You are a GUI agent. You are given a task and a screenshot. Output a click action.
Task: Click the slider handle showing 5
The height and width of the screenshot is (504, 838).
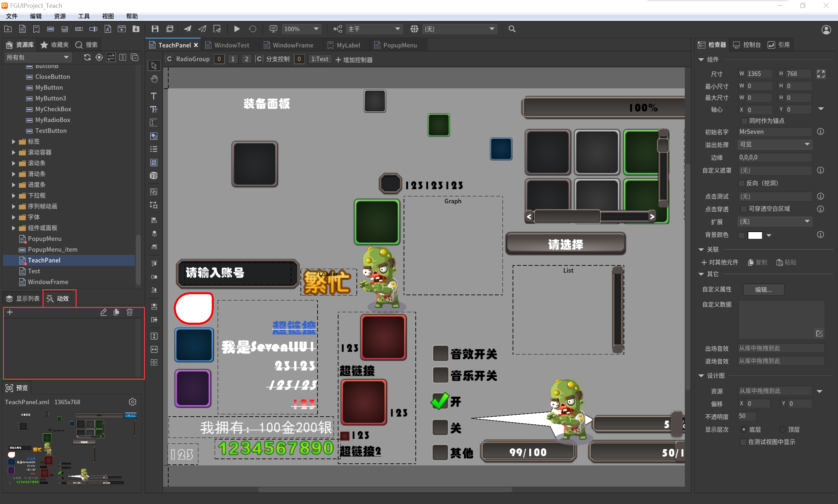[677, 424]
